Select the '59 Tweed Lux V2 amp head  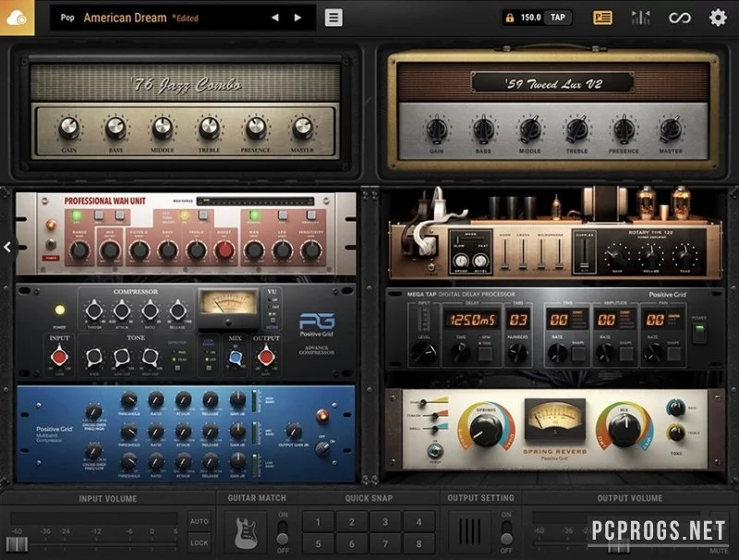coord(553,109)
